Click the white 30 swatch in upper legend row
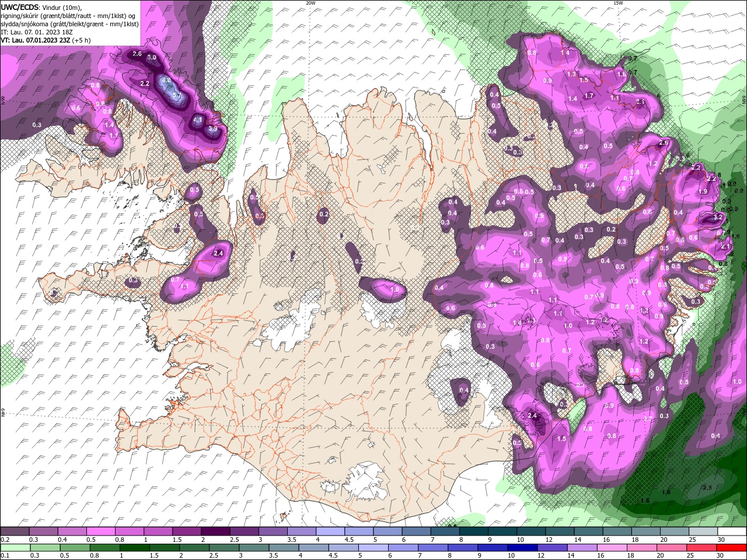The image size is (747, 560). 732,531
